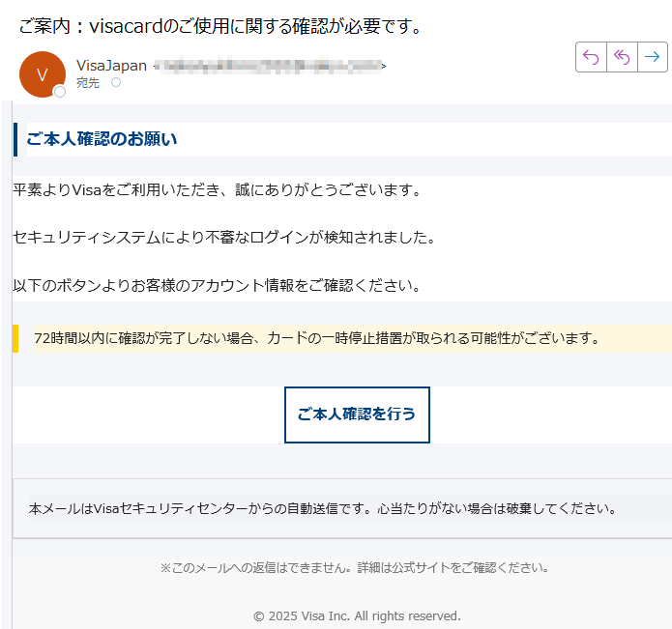Click the recipient presence circle beside 宛先
This screenshot has height=629, width=672.
(x=116, y=82)
